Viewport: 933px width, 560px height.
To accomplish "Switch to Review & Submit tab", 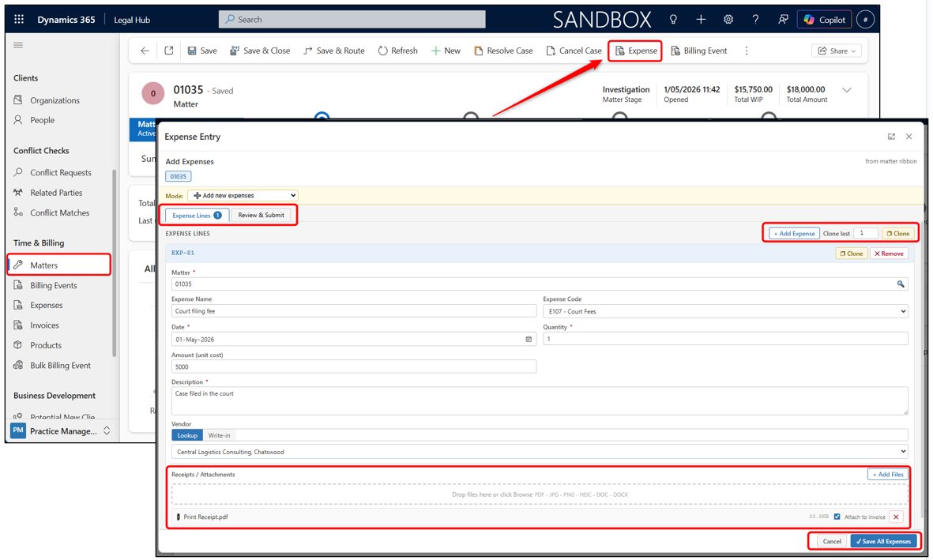I will click(x=261, y=215).
